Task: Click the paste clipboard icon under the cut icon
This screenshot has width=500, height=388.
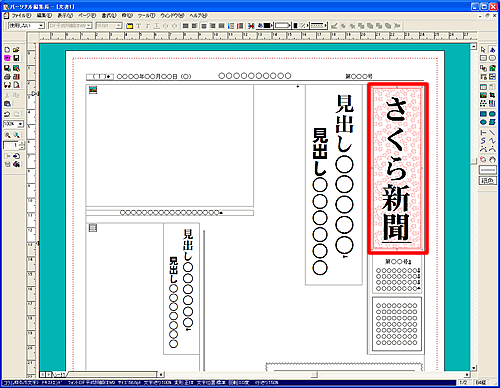Action: (7, 104)
